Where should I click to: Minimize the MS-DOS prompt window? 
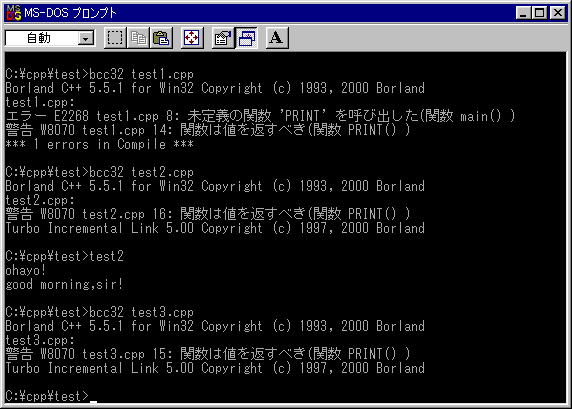click(523, 13)
